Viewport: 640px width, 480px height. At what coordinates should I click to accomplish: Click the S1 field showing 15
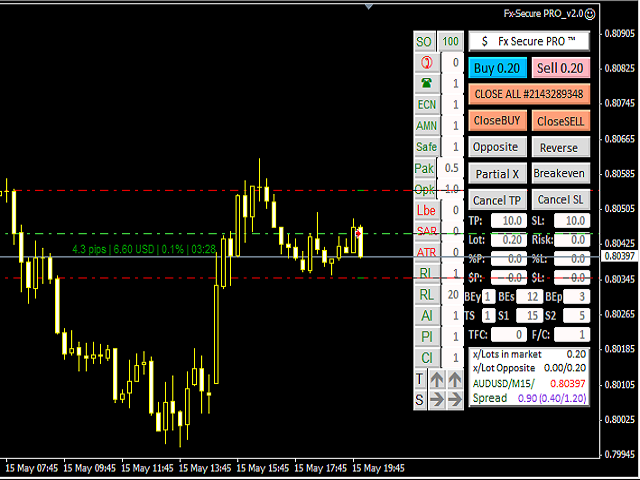pyautogui.click(x=529, y=316)
